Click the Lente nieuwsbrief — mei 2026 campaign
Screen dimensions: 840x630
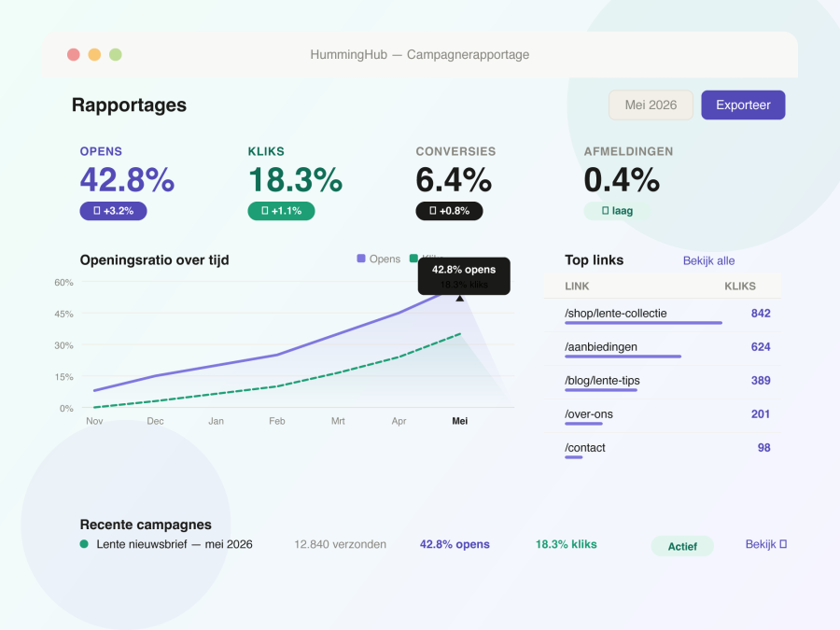click(175, 544)
